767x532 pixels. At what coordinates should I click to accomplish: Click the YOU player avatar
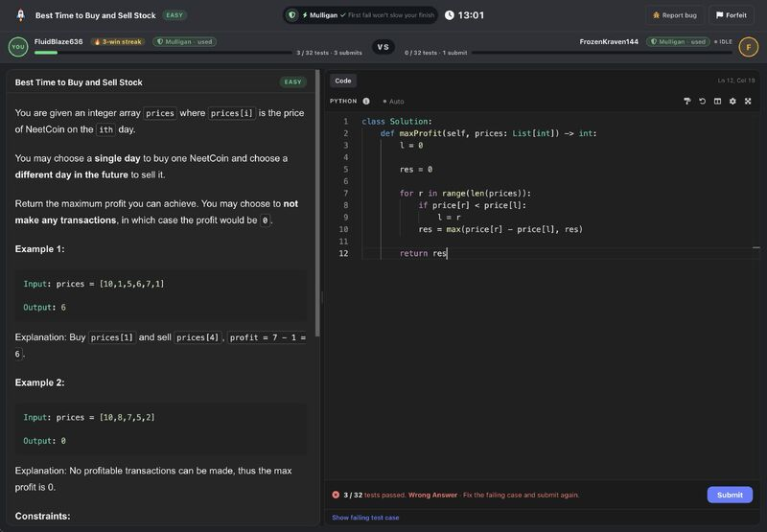tap(18, 47)
